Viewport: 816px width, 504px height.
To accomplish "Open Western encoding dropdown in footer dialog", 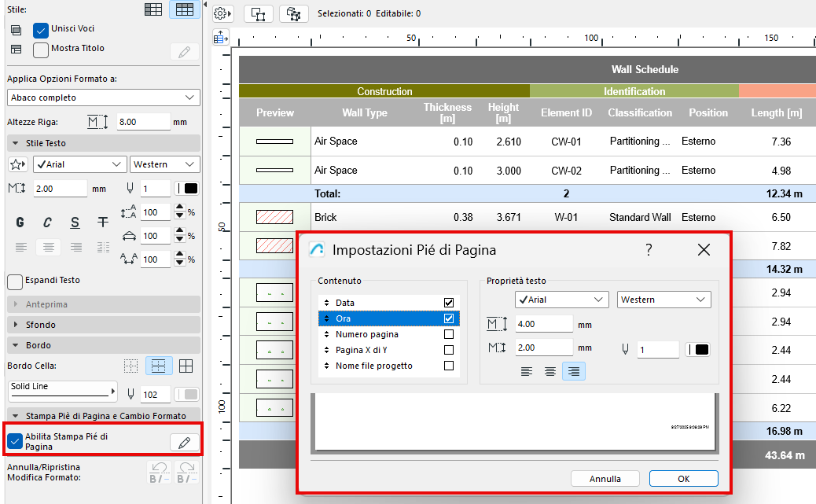I will (663, 300).
